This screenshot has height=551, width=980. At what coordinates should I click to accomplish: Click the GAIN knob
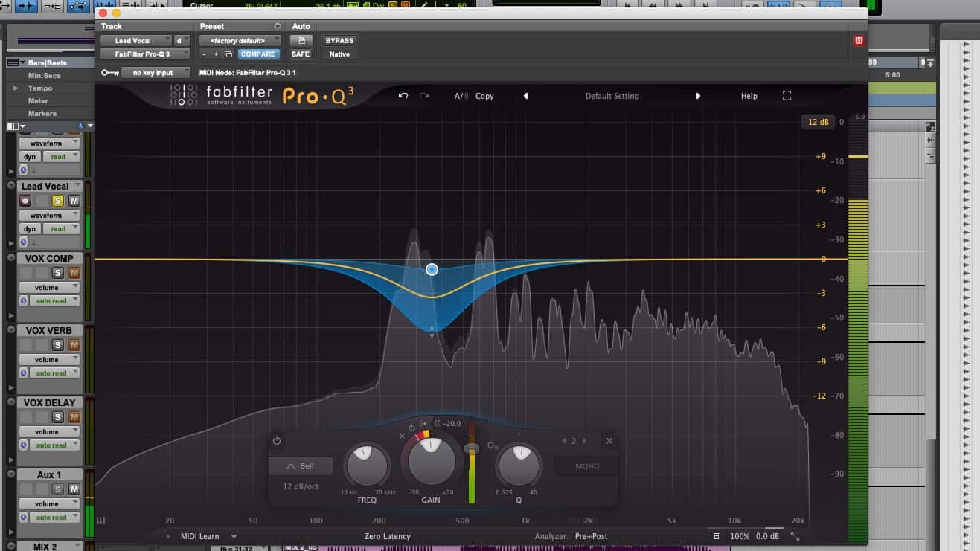[431, 461]
